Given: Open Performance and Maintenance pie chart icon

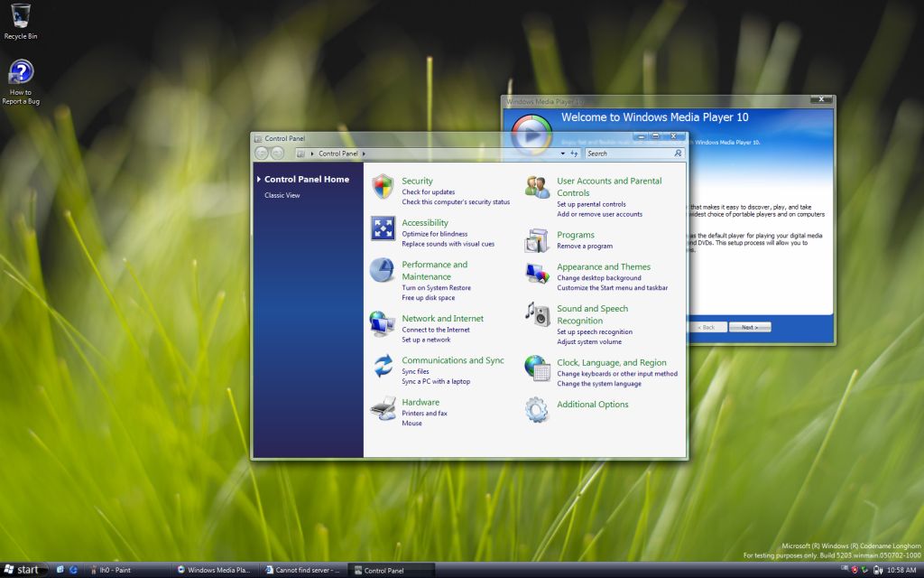Looking at the screenshot, I should [x=383, y=270].
